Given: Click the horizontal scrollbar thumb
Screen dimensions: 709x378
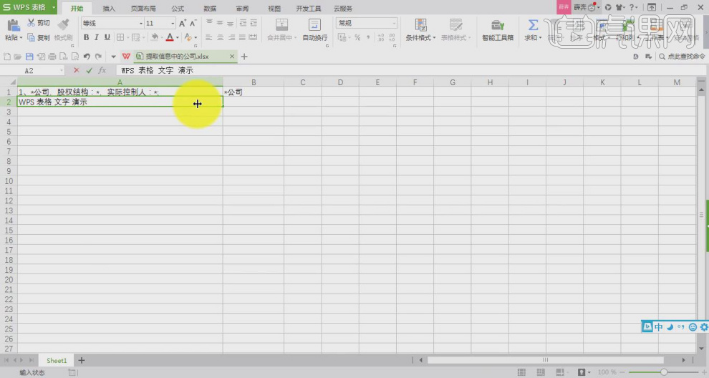Looking at the screenshot, I should click(545, 360).
